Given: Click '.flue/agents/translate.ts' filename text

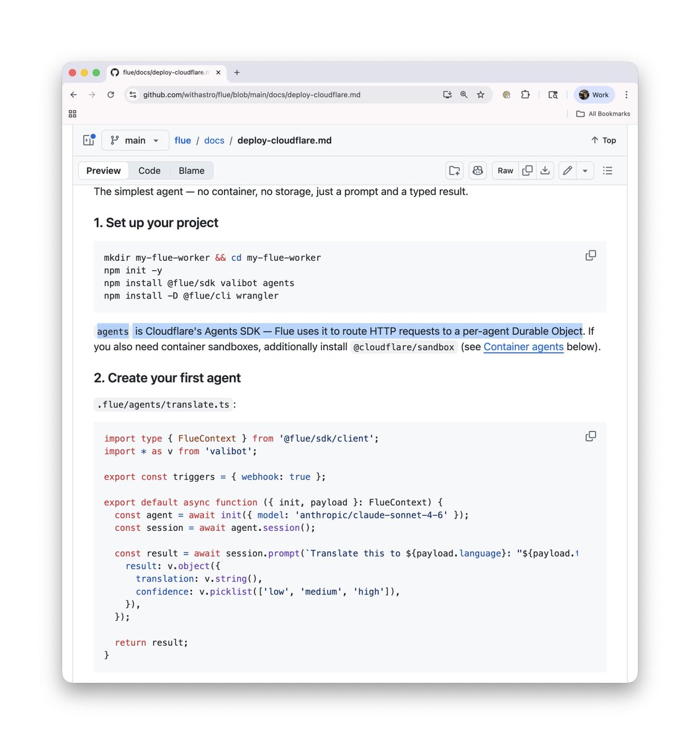Looking at the screenshot, I should click(163, 405).
